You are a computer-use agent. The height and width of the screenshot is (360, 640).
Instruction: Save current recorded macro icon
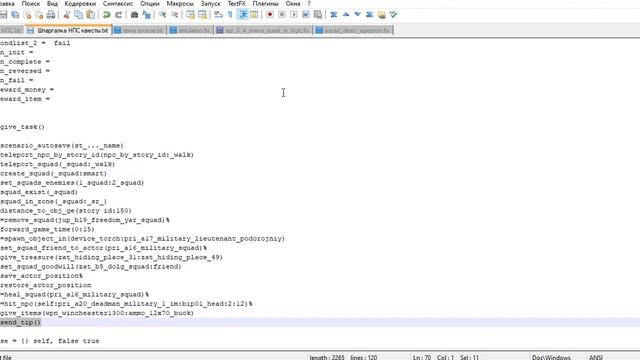pyautogui.click(x=318, y=15)
